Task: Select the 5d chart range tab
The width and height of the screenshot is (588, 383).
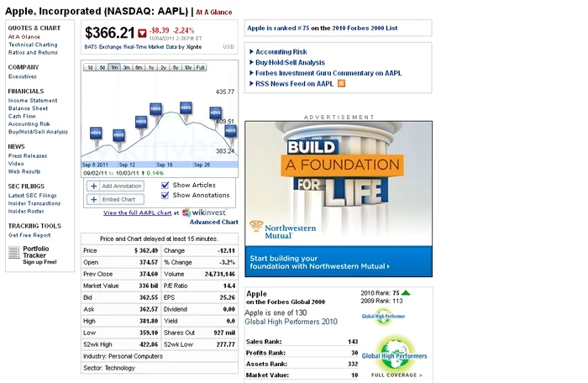Action: coord(102,67)
